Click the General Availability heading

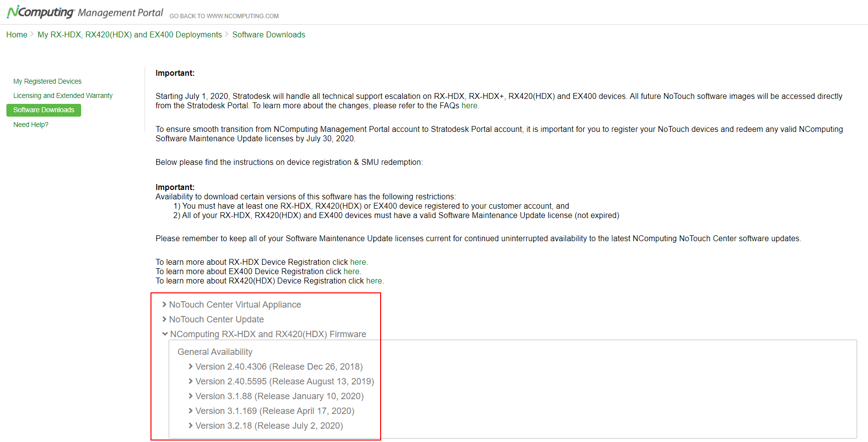215,352
